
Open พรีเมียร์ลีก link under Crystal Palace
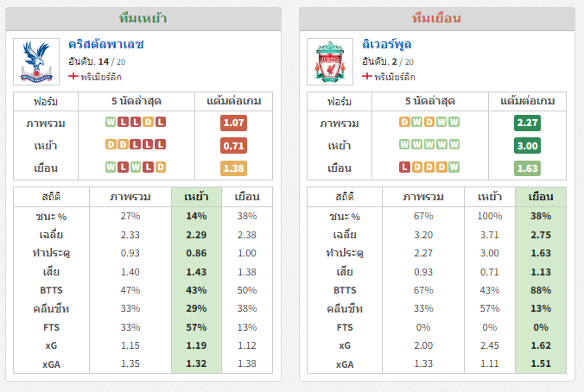coord(101,77)
